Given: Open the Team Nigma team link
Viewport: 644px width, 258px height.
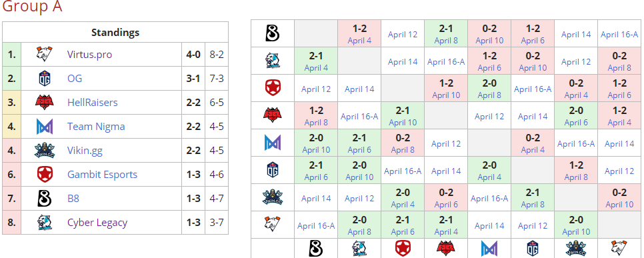Looking at the screenshot, I should (96, 127).
